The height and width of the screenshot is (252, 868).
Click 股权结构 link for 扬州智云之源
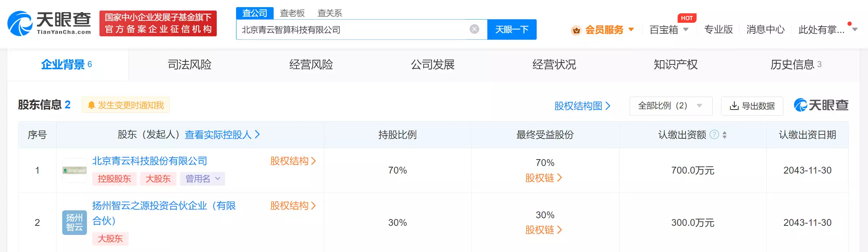[293, 206]
